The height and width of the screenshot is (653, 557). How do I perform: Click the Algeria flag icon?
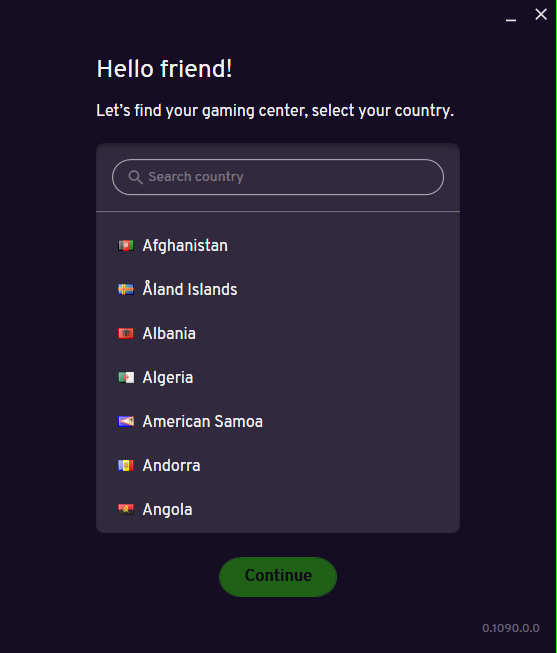coord(126,378)
